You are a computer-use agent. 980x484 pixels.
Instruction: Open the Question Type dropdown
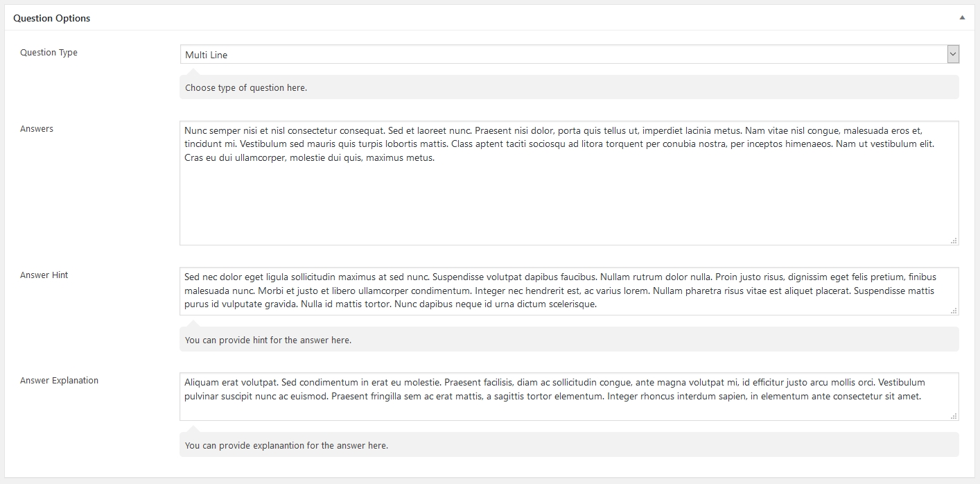[x=953, y=55]
